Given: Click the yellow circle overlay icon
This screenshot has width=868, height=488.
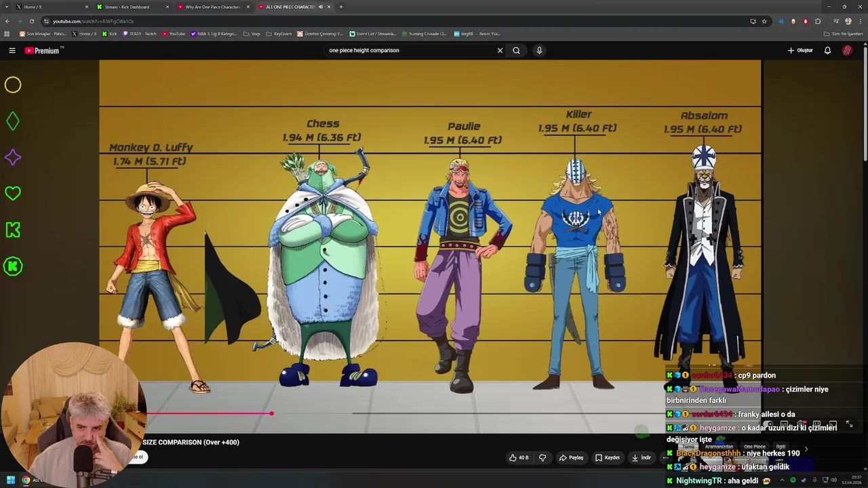Looking at the screenshot, I should click(x=13, y=85).
